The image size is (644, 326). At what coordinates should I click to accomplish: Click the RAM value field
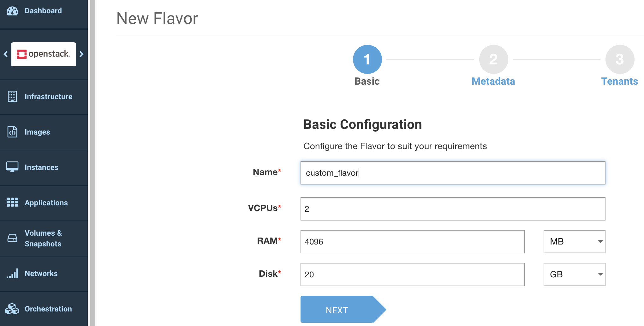pyautogui.click(x=412, y=242)
